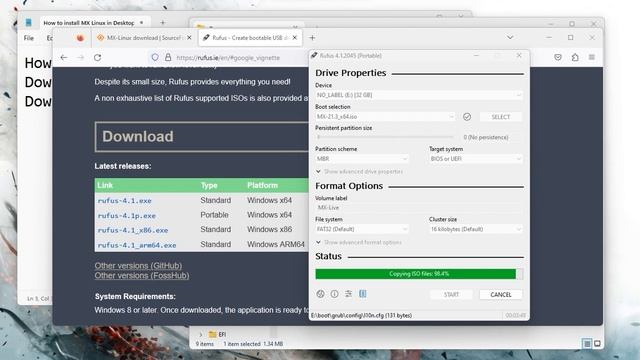The image size is (640, 360).
Task: Expand the EFI folder in File Explorer
Action: coord(200,334)
